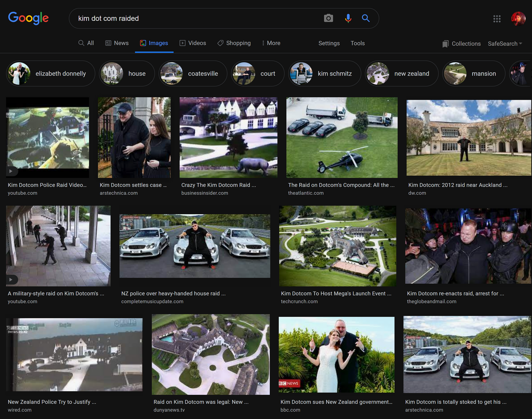The image size is (532, 419).
Task: Open 'Kim Dotcom sues New Zealand government' link
Action: pos(336,402)
